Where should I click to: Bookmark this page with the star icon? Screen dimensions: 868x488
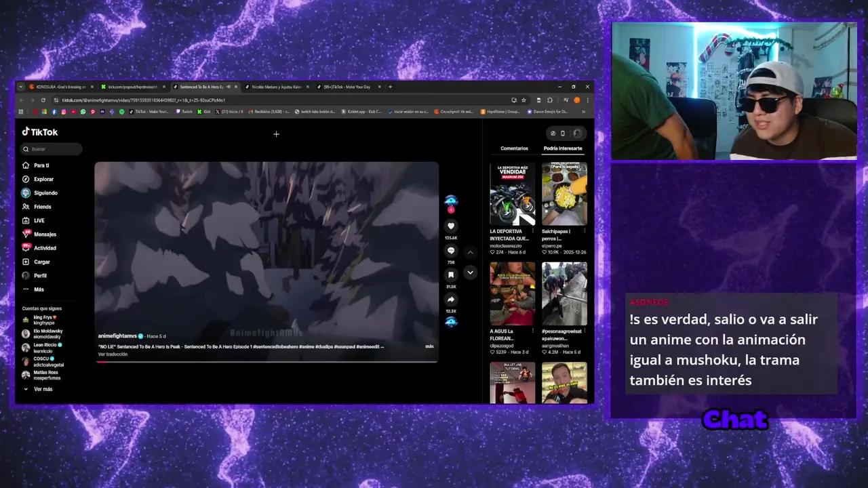(524, 100)
